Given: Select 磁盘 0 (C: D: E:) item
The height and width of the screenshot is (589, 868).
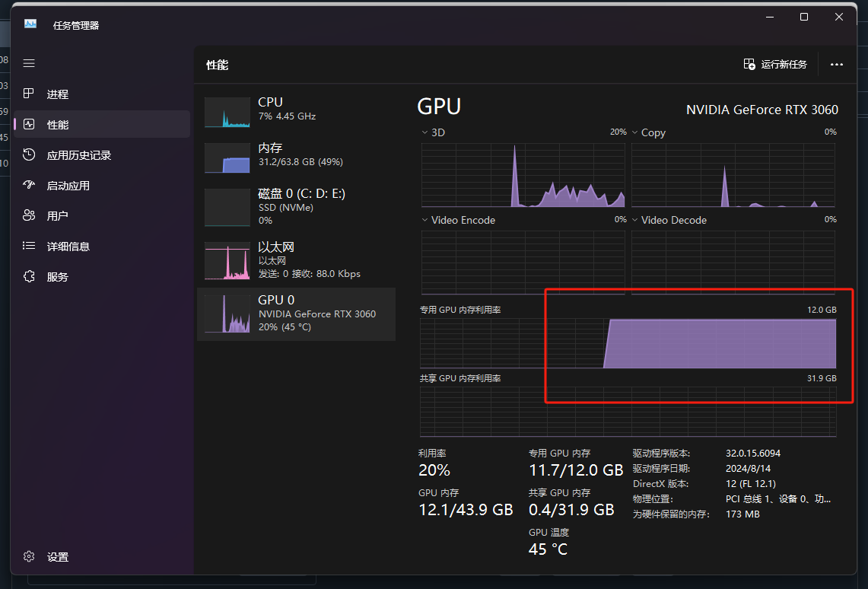Looking at the screenshot, I should point(296,207).
